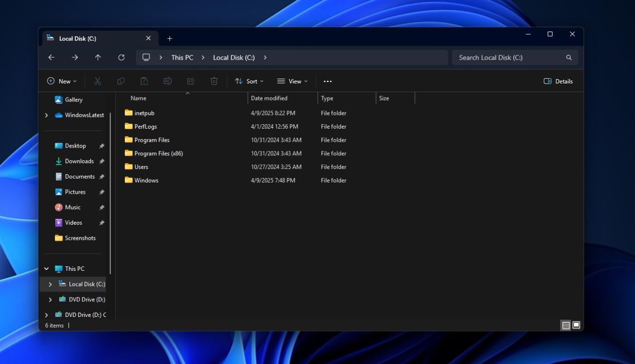Switch to thumbnail view using bottom-right icon
635x364 pixels.
click(576, 325)
